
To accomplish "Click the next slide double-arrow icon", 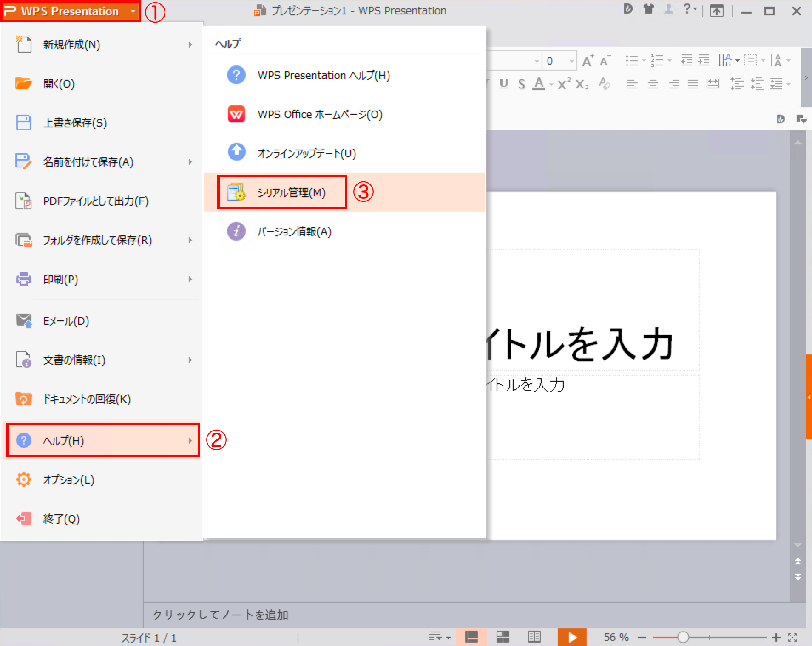I will click(x=798, y=577).
